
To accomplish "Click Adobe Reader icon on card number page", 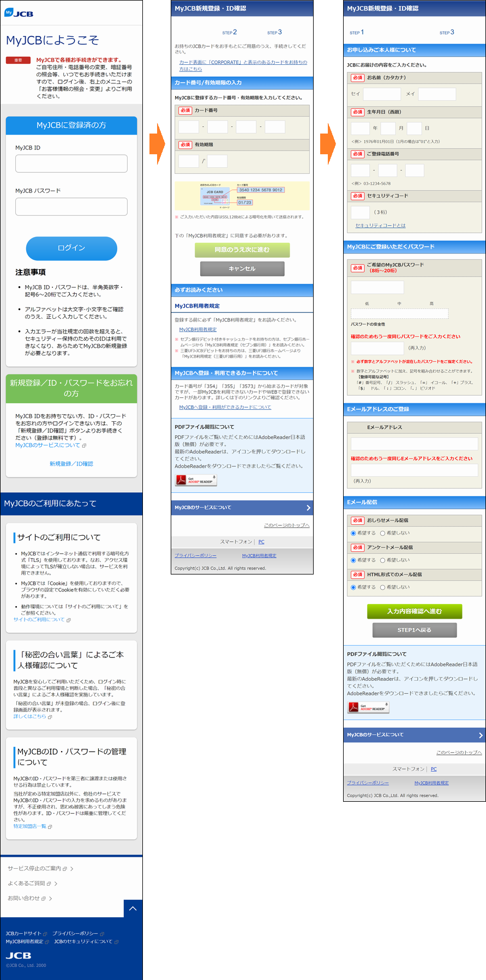I will pos(196,480).
